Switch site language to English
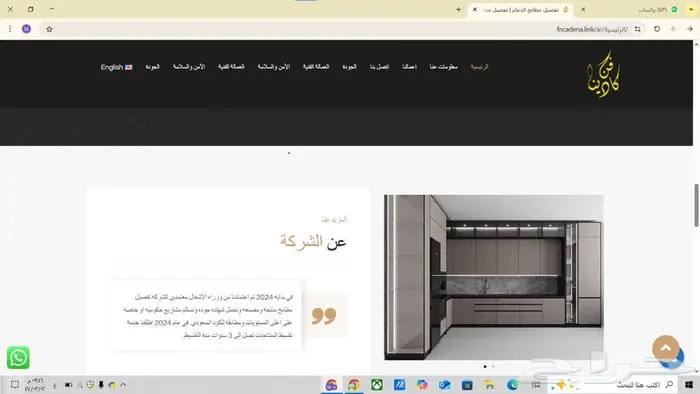Viewport: 700px width, 394px height. tap(117, 67)
